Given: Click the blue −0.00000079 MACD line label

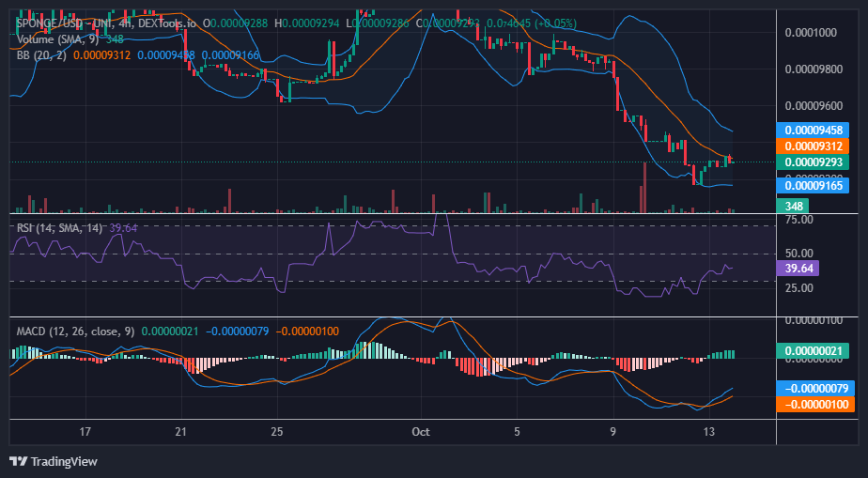Looking at the screenshot, I should point(814,388).
